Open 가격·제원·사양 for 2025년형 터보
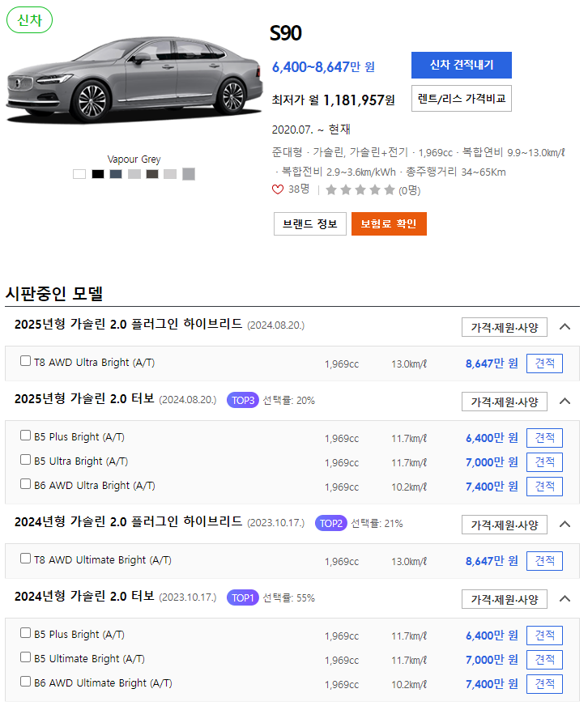 coord(505,402)
